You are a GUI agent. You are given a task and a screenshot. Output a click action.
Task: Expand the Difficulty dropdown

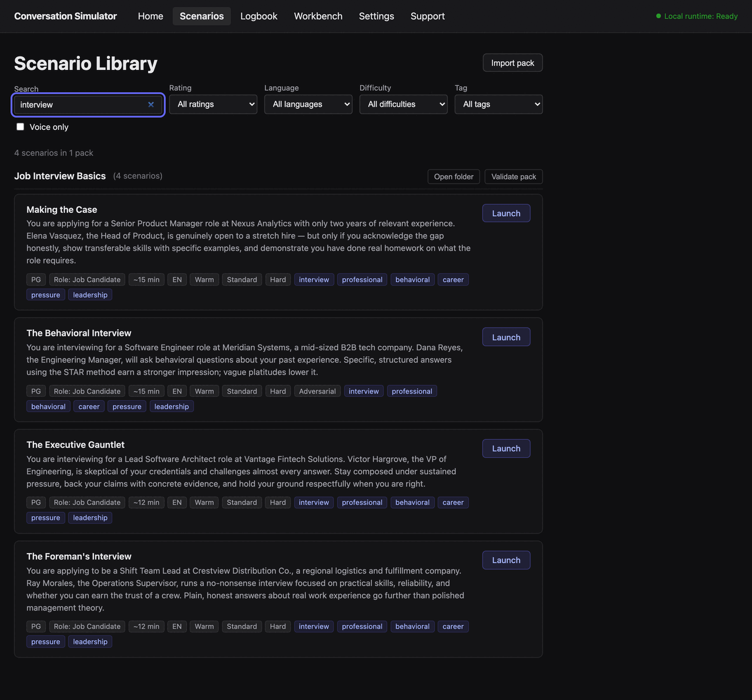(x=404, y=105)
